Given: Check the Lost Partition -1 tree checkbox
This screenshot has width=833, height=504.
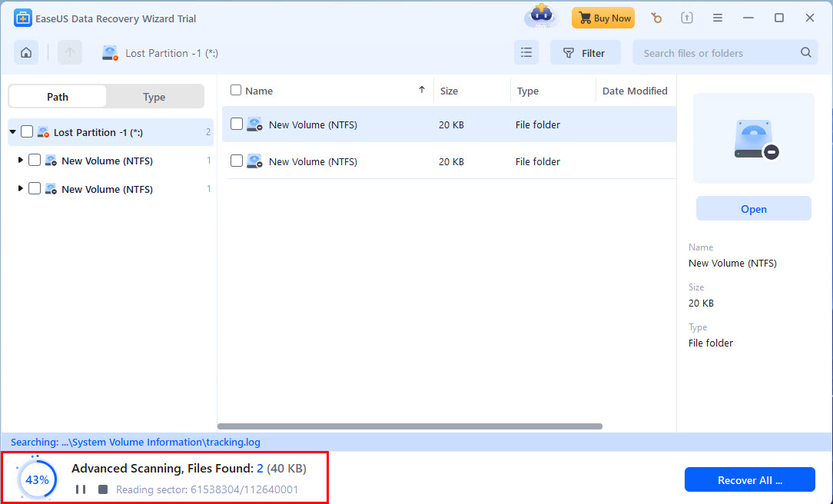Looking at the screenshot, I should (x=27, y=132).
